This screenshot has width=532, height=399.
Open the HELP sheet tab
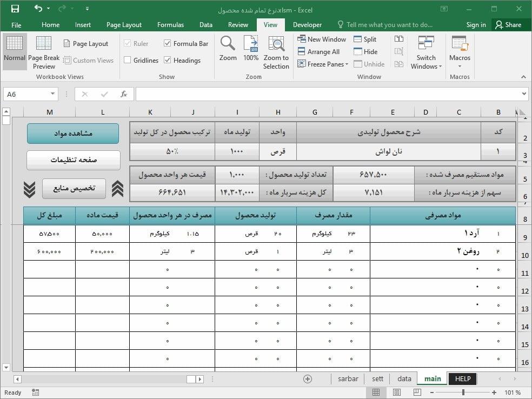463,378
